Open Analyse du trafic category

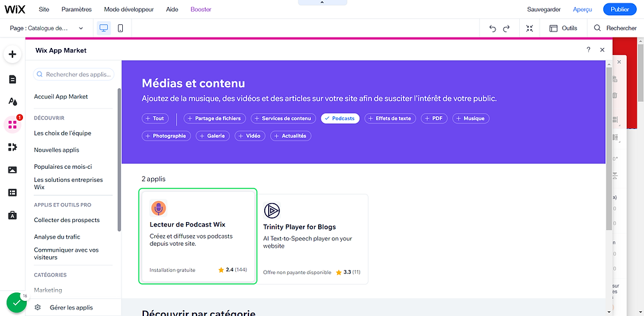(57, 237)
